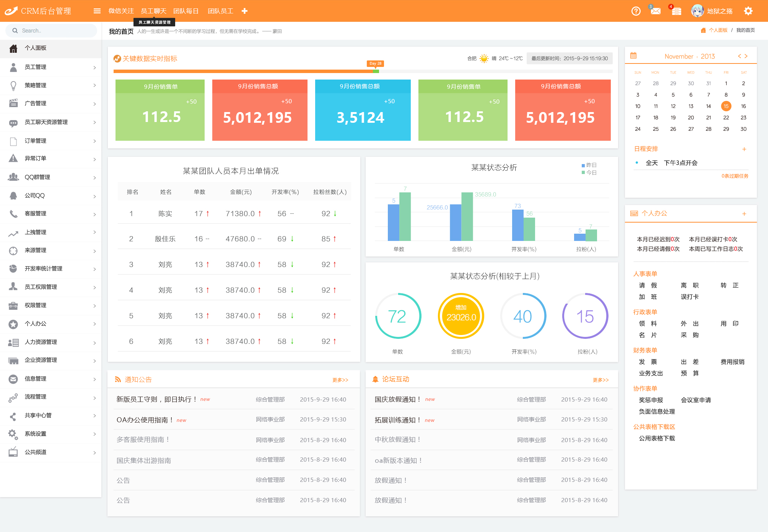Click the user avatar picture
The width and height of the screenshot is (768, 532).
[x=698, y=11]
